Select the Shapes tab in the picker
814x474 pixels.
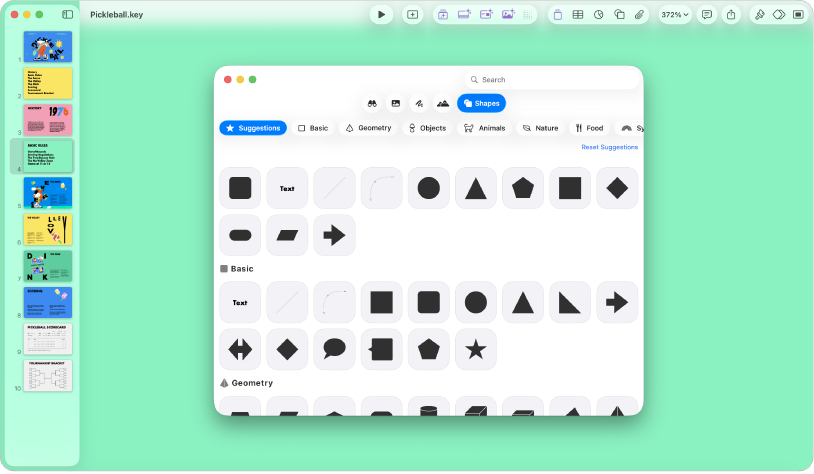pos(481,103)
